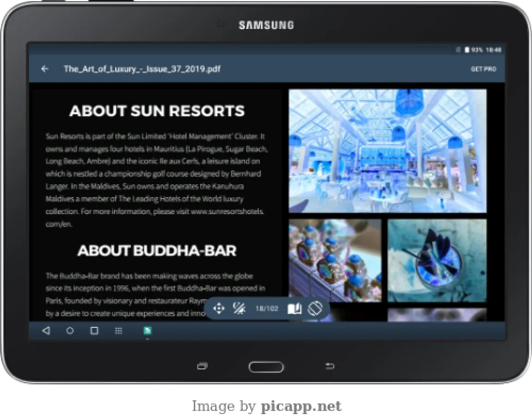Open the app drawer grid icon
This screenshot has height=416, width=532.
pos(118,330)
